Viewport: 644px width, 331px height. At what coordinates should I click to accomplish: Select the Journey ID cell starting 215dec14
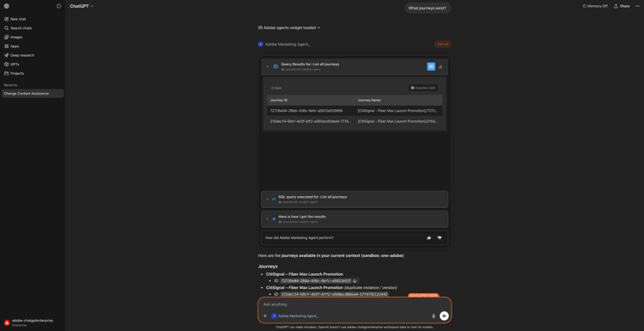(x=311, y=121)
